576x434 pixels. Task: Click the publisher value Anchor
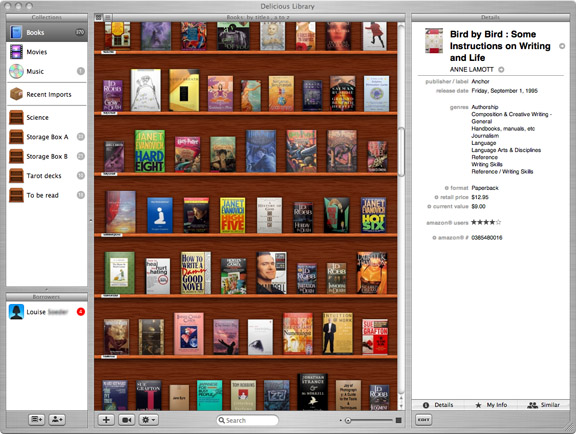480,82
